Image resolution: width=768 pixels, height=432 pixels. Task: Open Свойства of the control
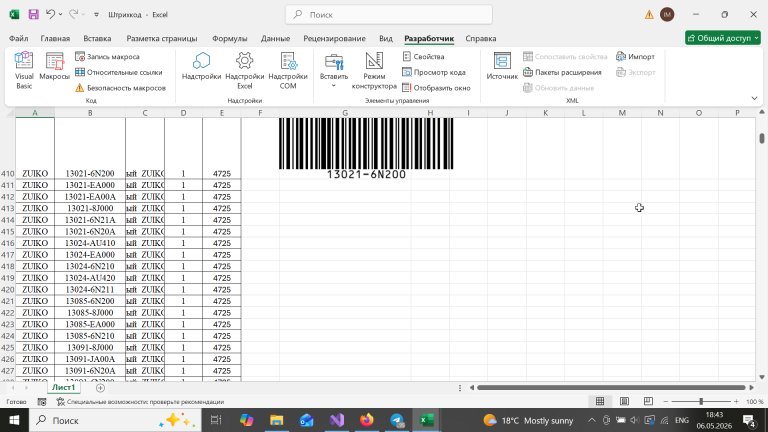tap(423, 57)
